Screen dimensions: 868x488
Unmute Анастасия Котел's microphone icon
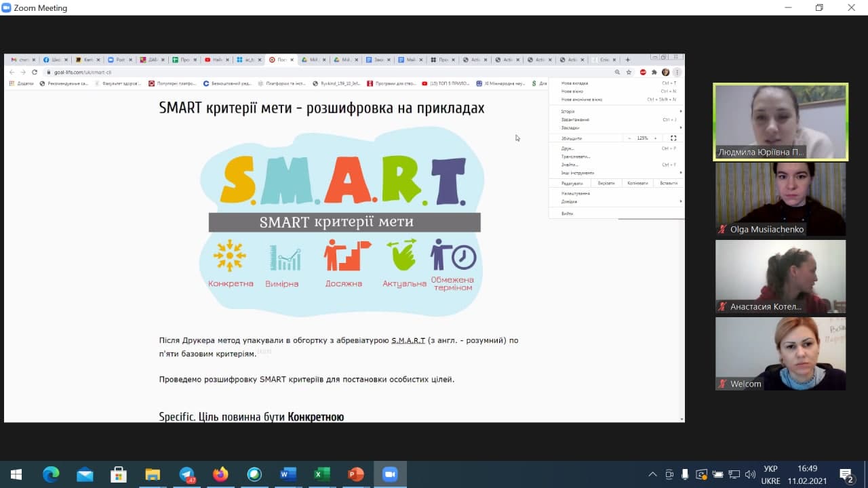pyautogui.click(x=720, y=306)
